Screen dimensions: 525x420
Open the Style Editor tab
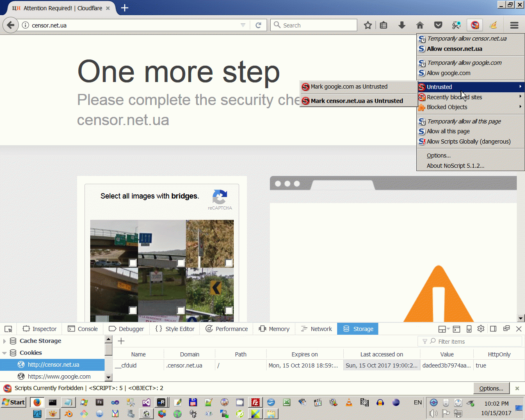[175, 329]
